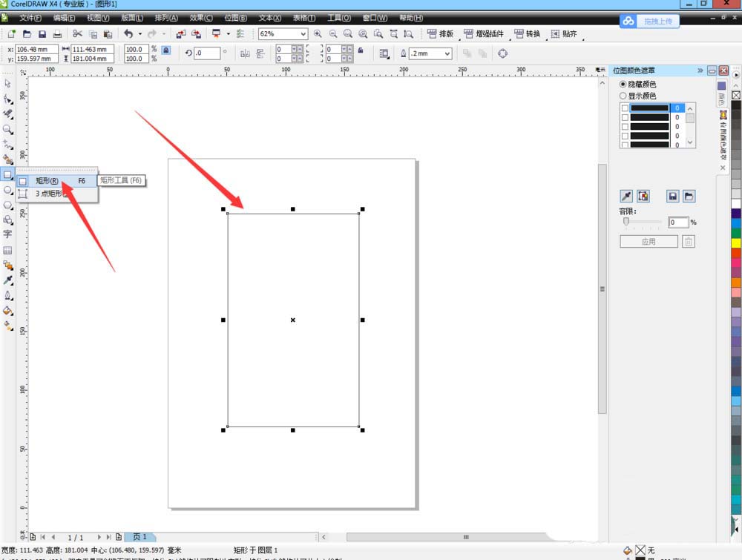
Task: Select the Pick tool in the toolbox
Action: (x=8, y=83)
